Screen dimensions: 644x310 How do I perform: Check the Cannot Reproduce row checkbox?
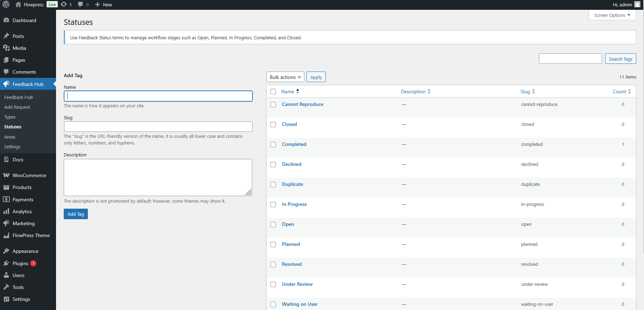[273, 105]
